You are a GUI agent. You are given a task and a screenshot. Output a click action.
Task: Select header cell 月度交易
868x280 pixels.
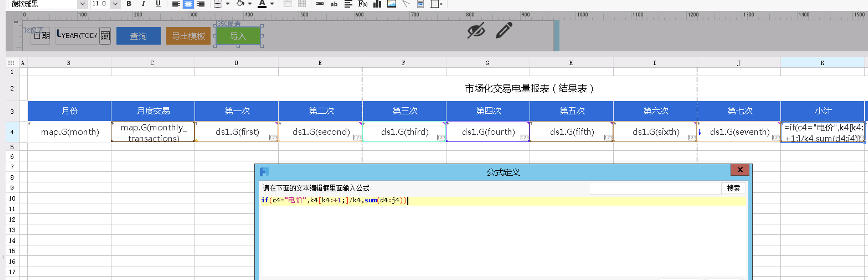point(153,111)
